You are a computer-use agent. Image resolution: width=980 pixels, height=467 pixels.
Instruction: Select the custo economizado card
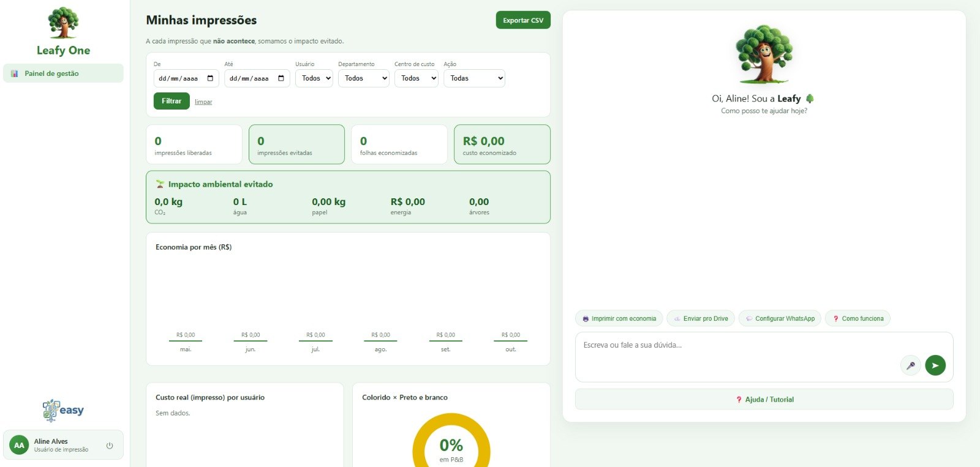coord(502,144)
